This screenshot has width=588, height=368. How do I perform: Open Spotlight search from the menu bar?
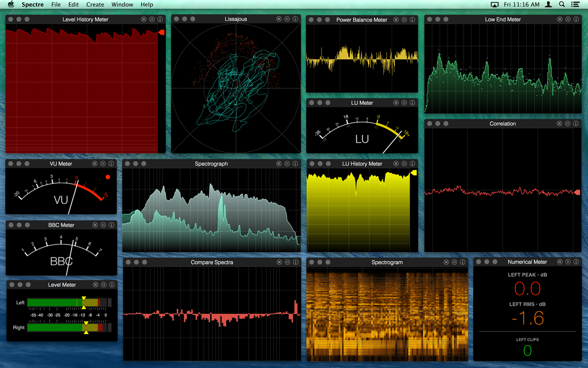click(562, 4)
